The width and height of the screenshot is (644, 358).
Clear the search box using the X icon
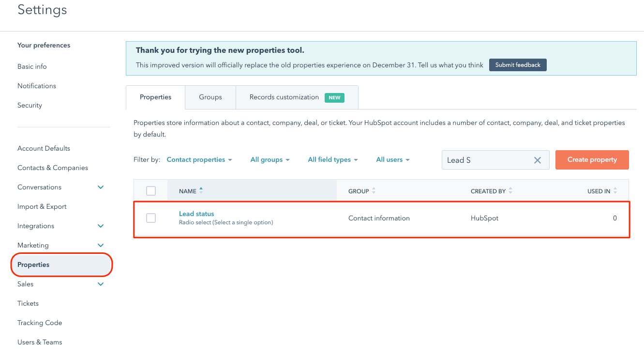coord(537,160)
